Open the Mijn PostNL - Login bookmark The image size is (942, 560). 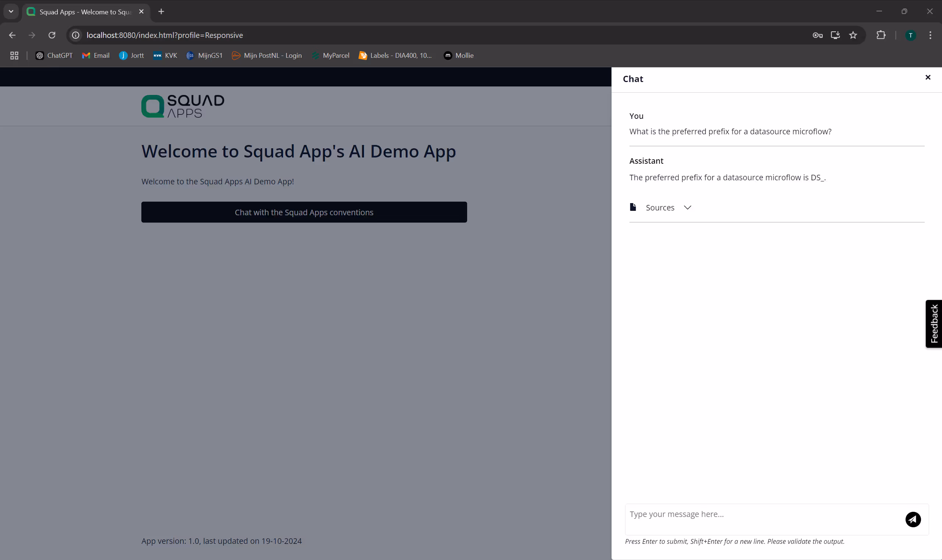point(267,56)
